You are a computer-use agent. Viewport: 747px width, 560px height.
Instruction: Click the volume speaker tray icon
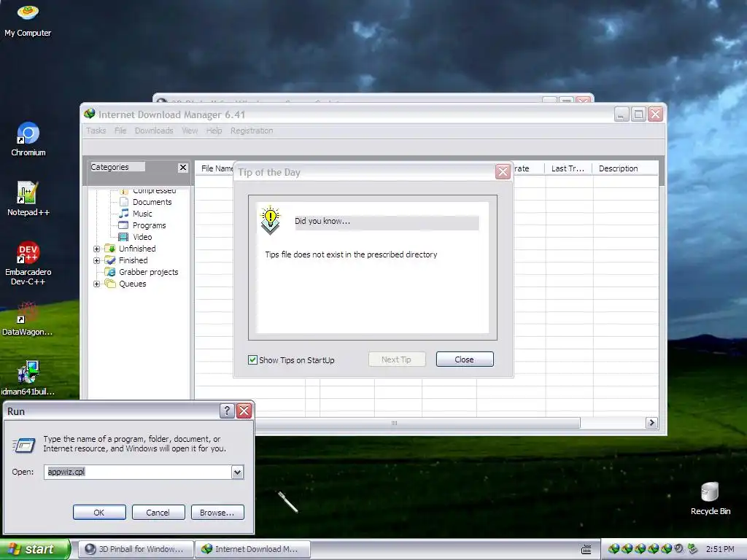pyautogui.click(x=679, y=549)
